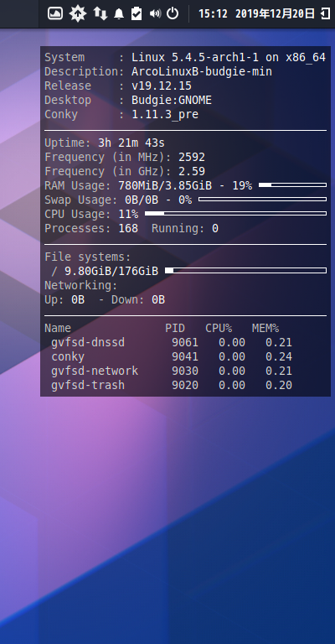Click the file system usage bar
This screenshot has width=335, height=644.
point(245,270)
